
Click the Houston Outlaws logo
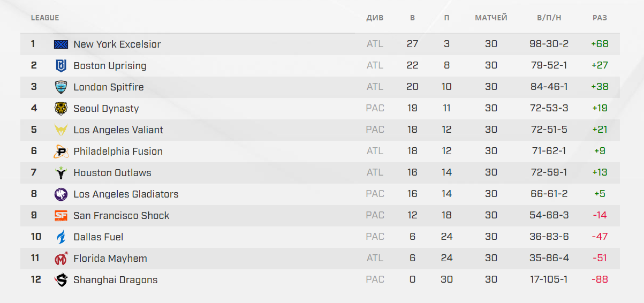tap(61, 173)
